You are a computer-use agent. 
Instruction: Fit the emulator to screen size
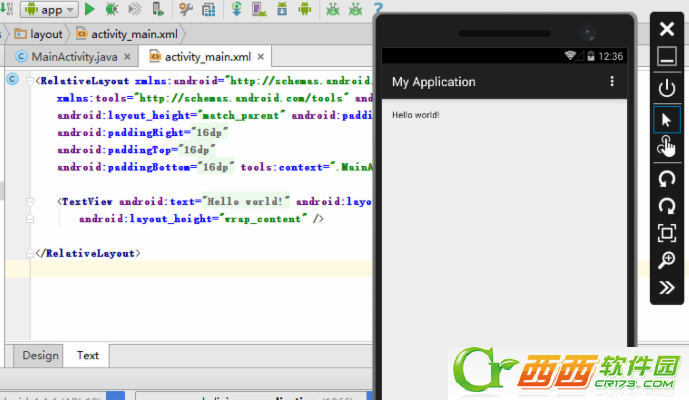coord(666,233)
